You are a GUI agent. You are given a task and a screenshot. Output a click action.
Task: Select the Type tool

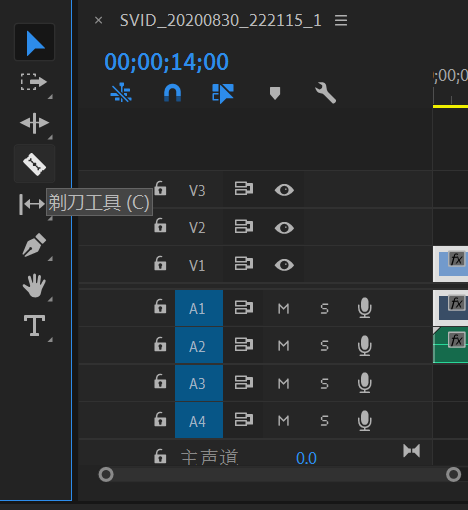click(34, 326)
